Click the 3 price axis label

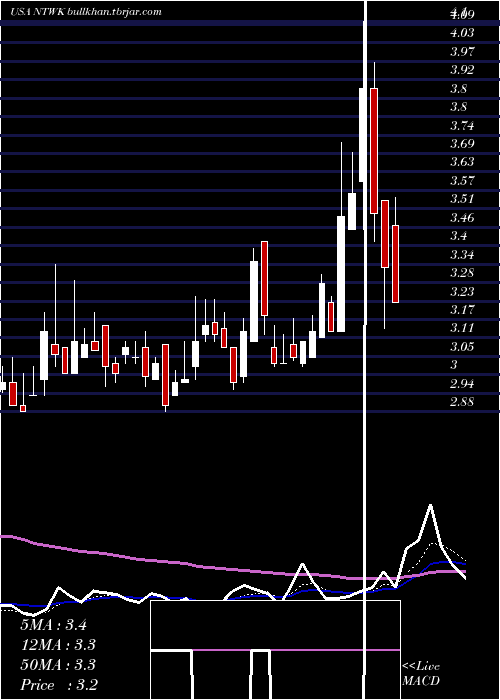pyautogui.click(x=454, y=365)
